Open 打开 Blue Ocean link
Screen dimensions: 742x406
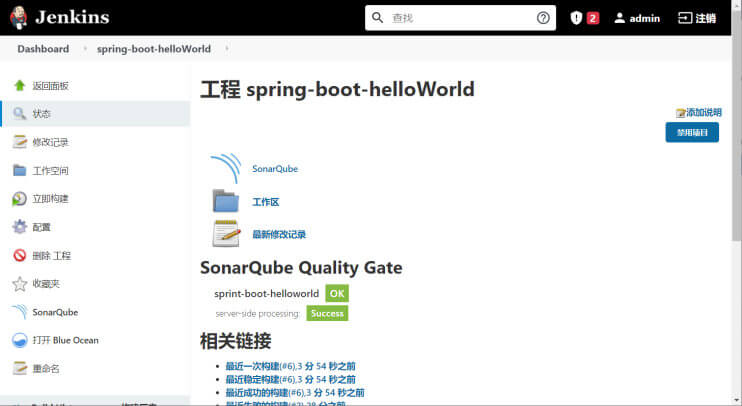65,340
